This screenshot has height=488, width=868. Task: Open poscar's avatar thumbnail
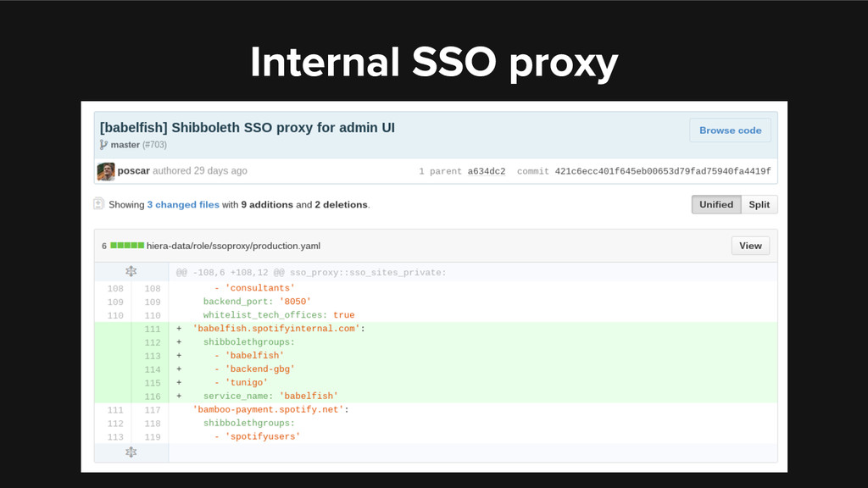pyautogui.click(x=106, y=171)
